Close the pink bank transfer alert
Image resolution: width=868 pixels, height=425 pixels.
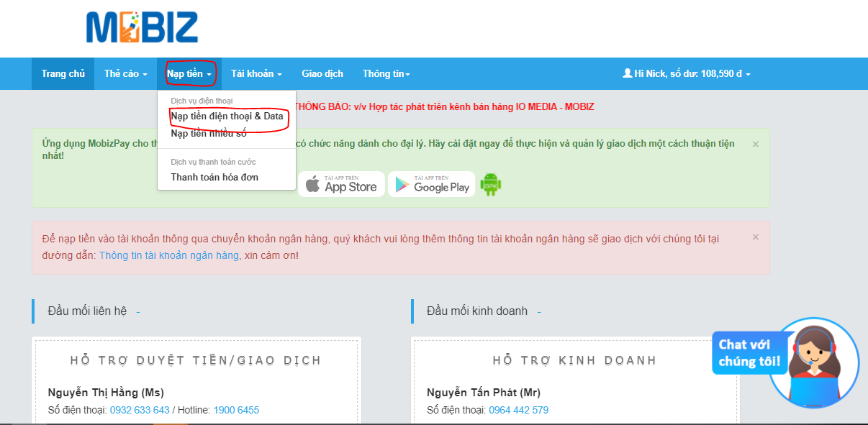755,237
